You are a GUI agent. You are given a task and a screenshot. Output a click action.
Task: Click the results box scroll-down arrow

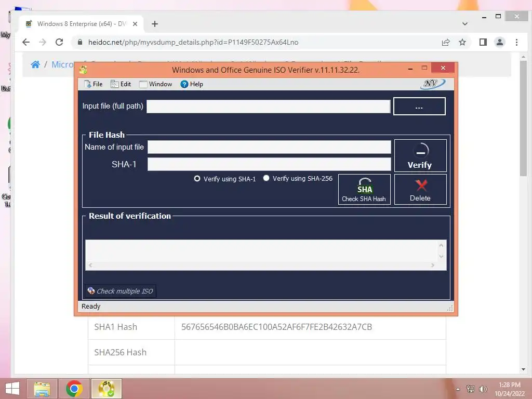[441, 256]
